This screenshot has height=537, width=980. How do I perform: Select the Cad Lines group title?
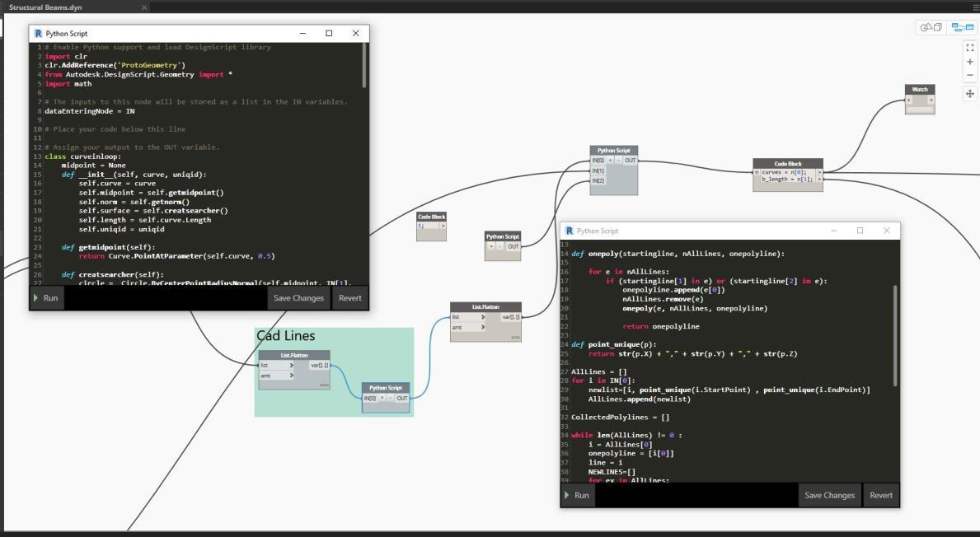286,336
